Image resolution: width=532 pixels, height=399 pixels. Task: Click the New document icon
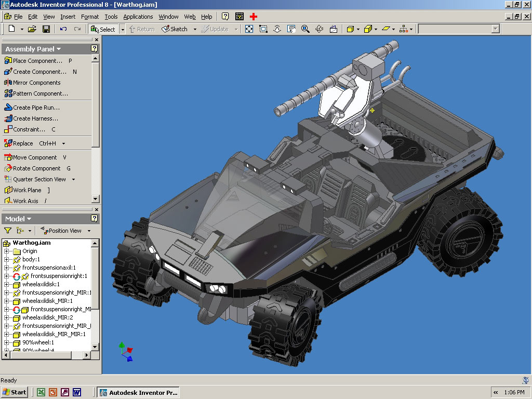pos(11,29)
